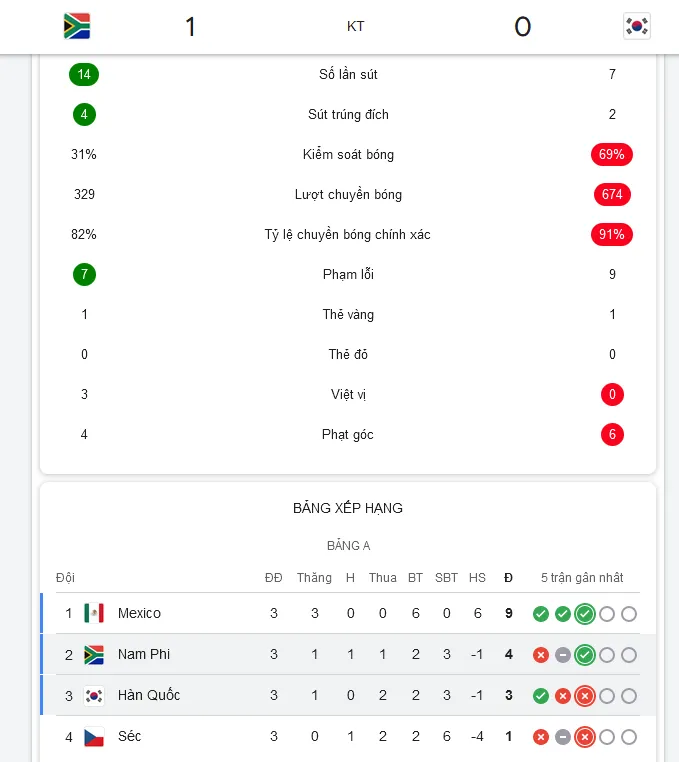Click the Séc team name

point(129,736)
